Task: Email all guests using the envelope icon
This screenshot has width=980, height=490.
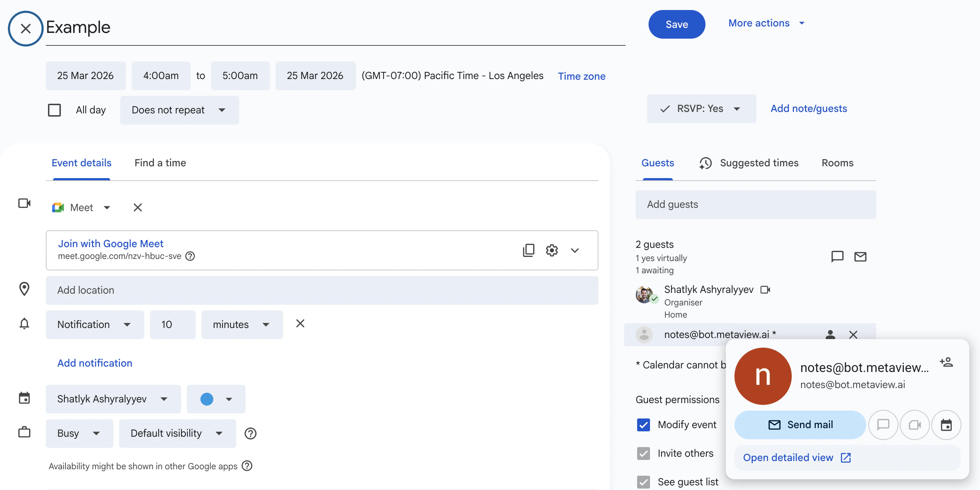Action: coord(860,256)
